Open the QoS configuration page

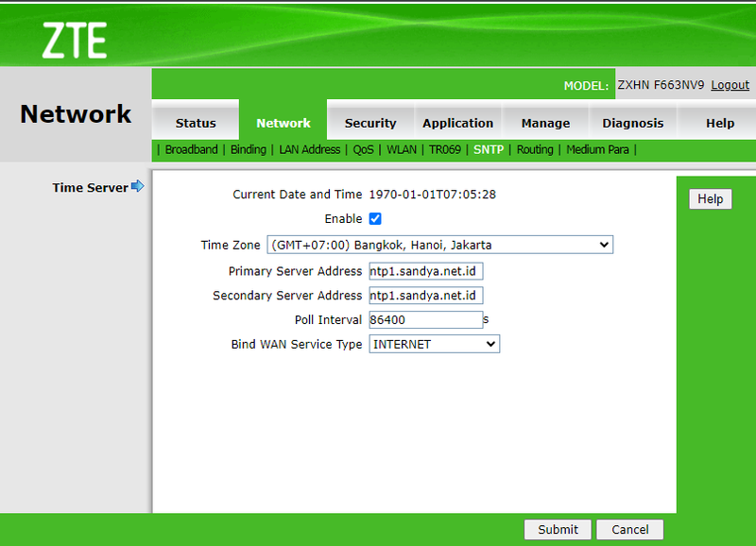pos(363,149)
